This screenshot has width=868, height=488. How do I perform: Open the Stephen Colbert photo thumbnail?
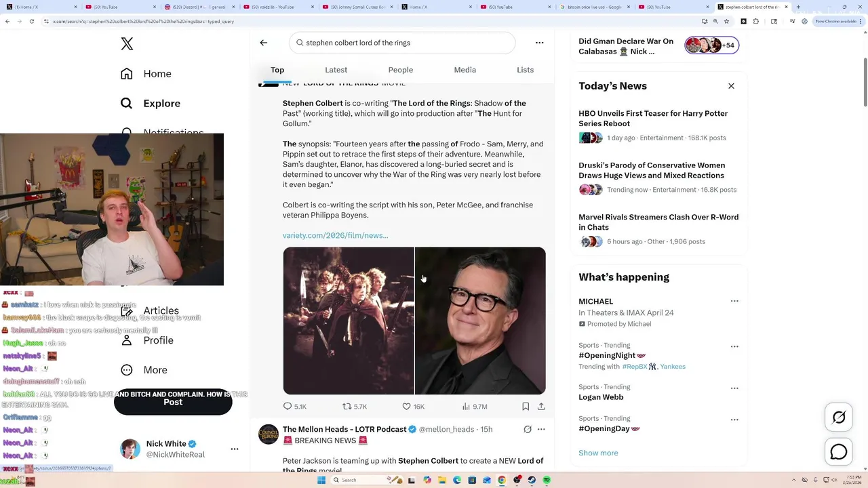point(480,321)
